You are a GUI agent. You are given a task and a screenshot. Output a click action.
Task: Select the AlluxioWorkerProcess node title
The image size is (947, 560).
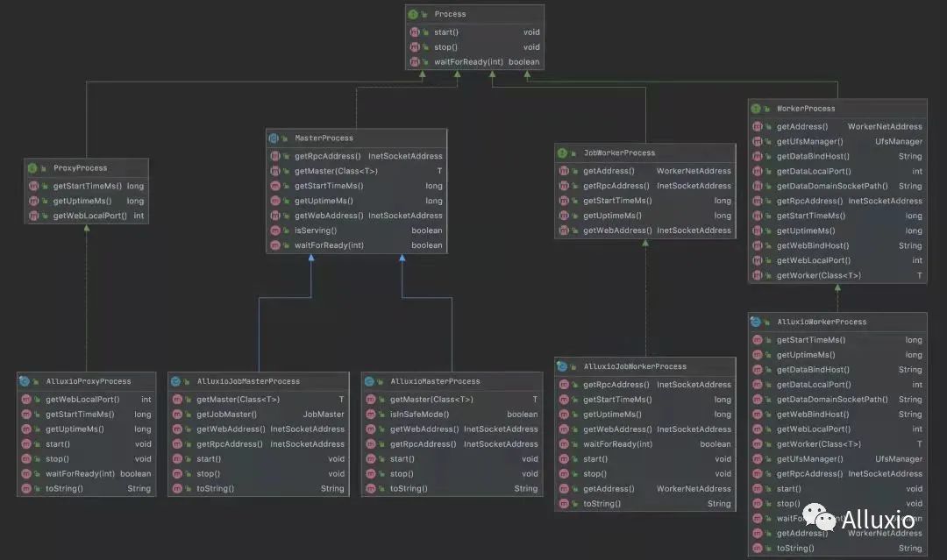click(x=822, y=322)
